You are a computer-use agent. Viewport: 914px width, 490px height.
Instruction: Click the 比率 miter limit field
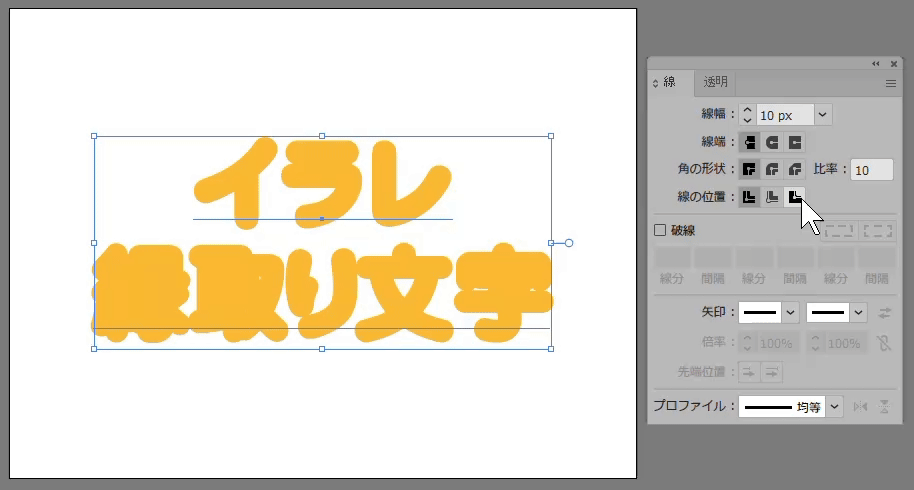(871, 170)
